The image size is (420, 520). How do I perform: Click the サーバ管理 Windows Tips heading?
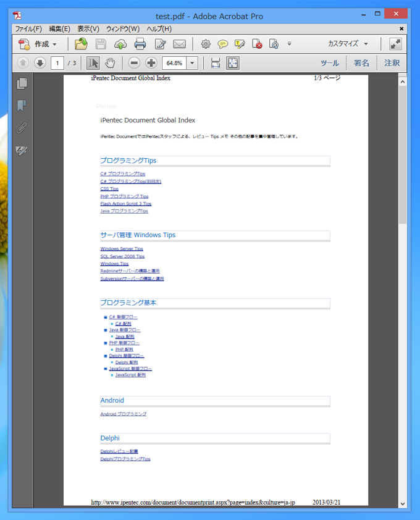point(138,235)
